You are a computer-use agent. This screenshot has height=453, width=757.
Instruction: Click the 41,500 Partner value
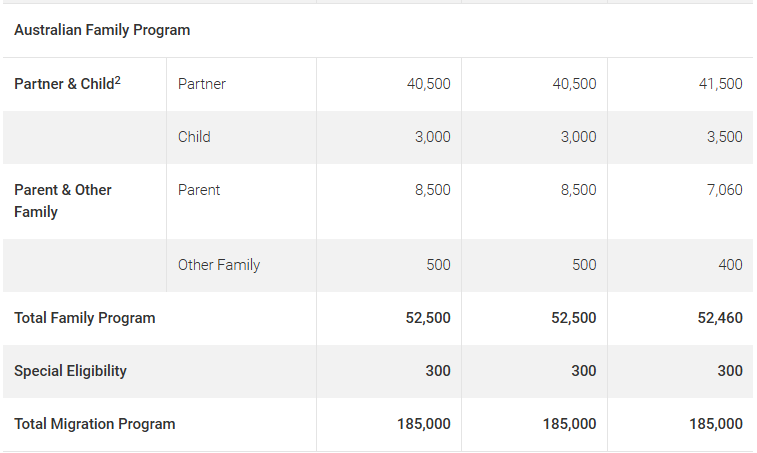tap(720, 84)
